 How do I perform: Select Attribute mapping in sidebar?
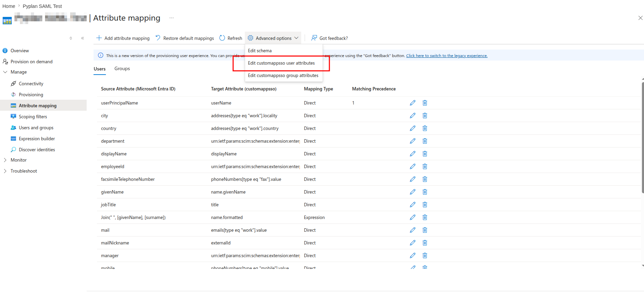[x=43, y=106]
